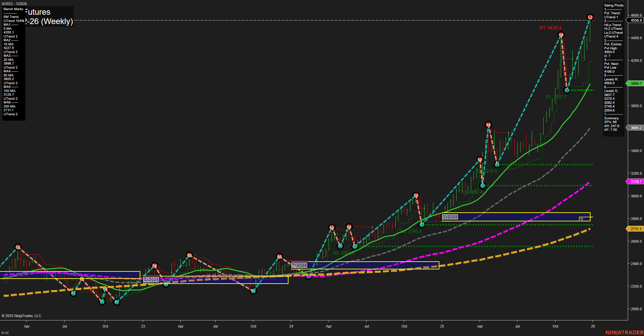Click the Y:2024 year label box

[300, 265]
